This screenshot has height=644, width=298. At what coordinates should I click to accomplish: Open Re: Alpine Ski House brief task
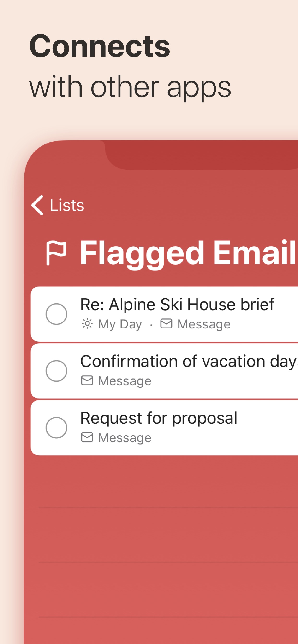pos(177,305)
